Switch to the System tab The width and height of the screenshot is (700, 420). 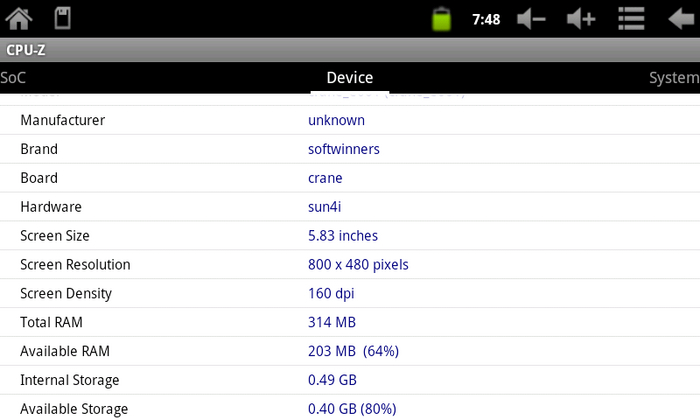[x=674, y=78]
